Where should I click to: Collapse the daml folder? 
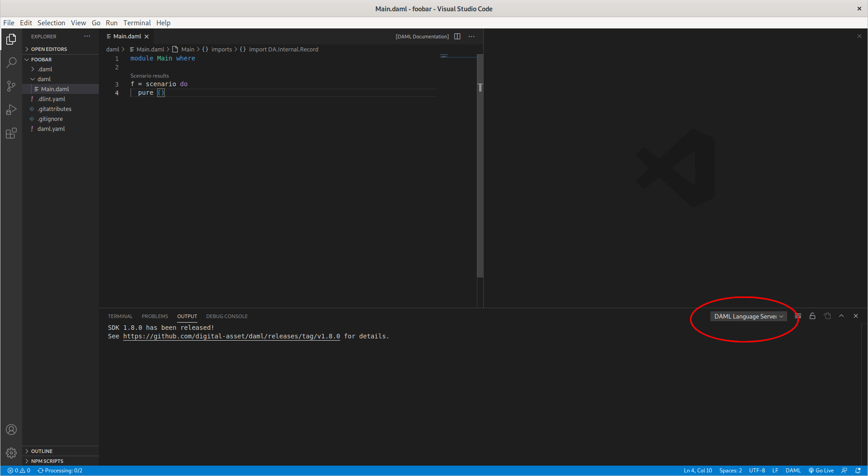pos(61,79)
